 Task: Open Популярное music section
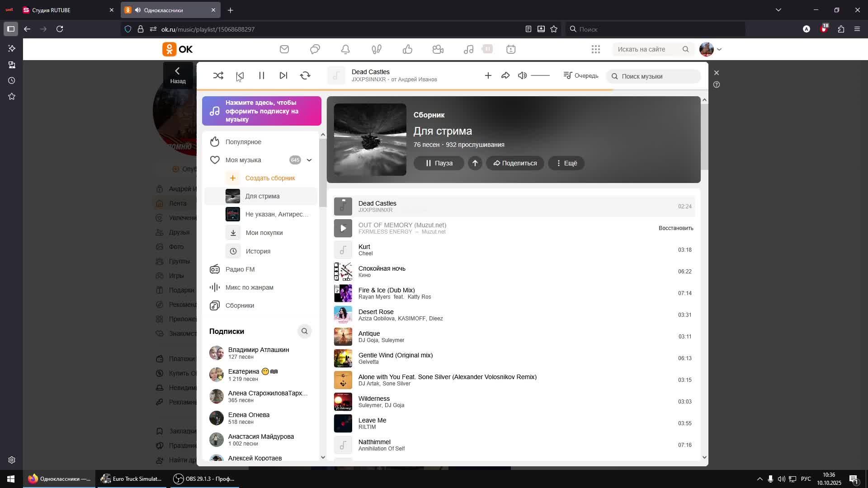[x=243, y=142]
